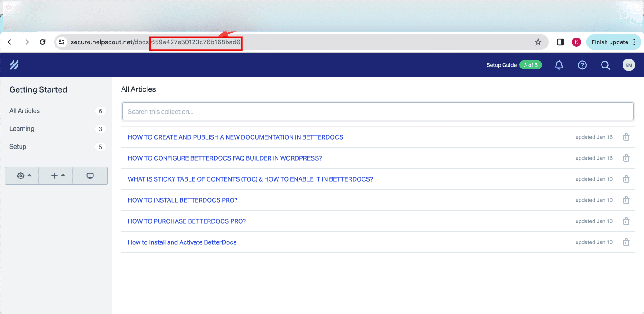Select the Learning category in sidebar

[22, 129]
